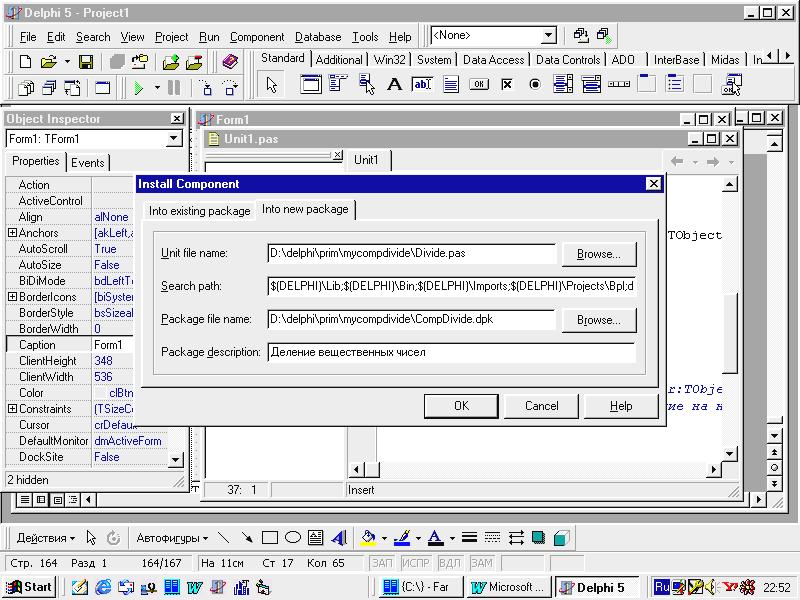The height and width of the screenshot is (600, 800).
Task: Open the <None> desktop combo box
Action: 548,35
